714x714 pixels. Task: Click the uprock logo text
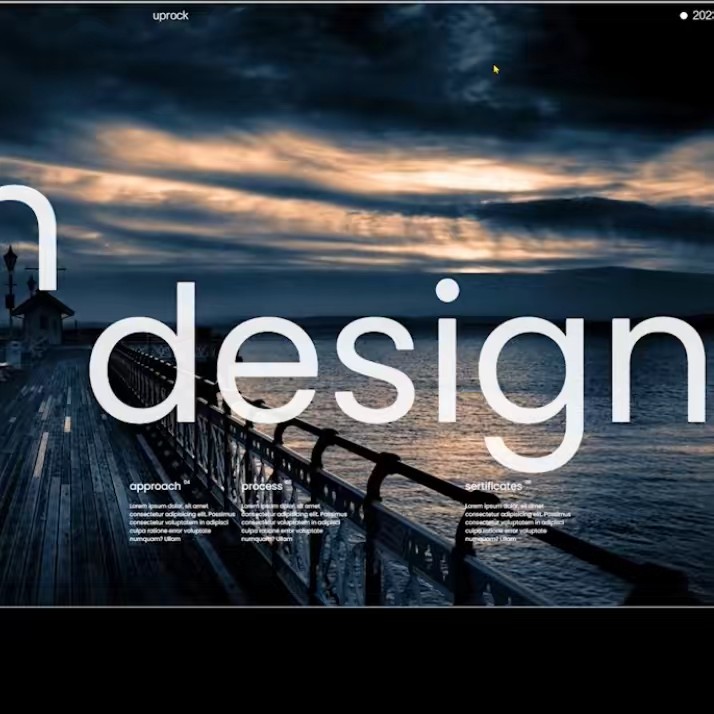170,15
